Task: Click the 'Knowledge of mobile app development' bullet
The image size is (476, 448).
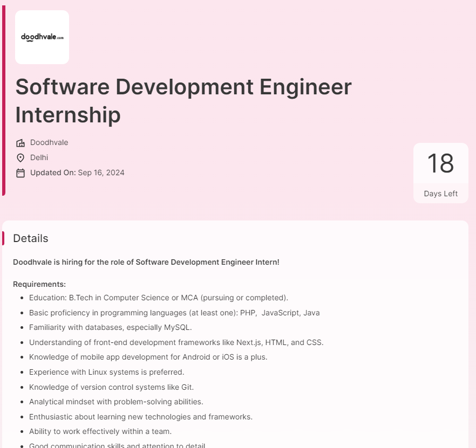Action: coord(148,357)
